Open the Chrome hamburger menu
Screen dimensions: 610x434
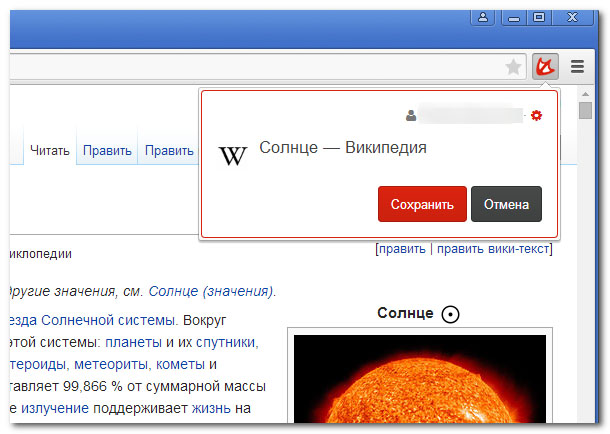pos(577,66)
